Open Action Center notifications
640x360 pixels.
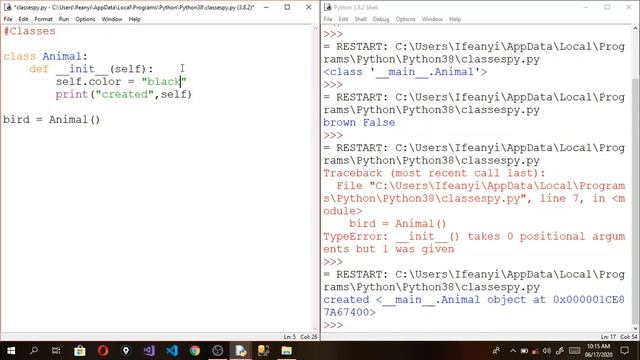[624, 351]
